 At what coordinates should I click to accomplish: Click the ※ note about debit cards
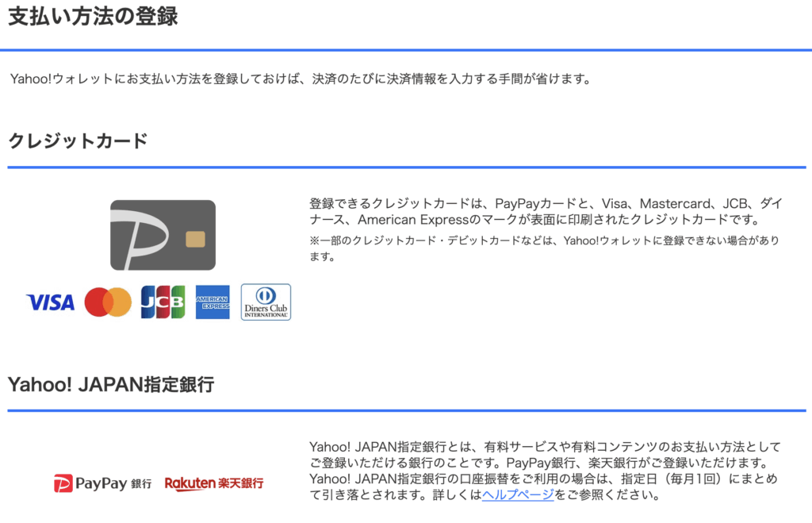click(545, 248)
